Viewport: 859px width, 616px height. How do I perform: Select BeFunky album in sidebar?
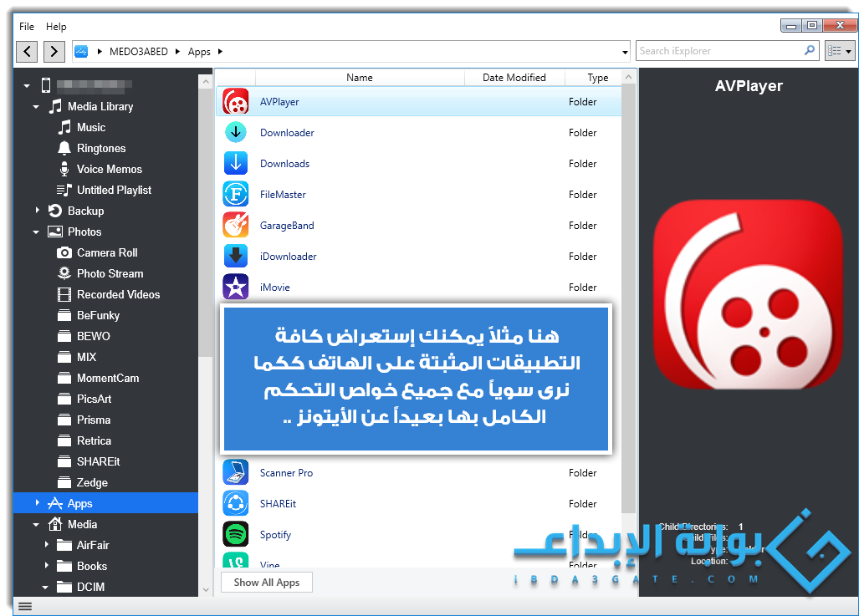(98, 315)
